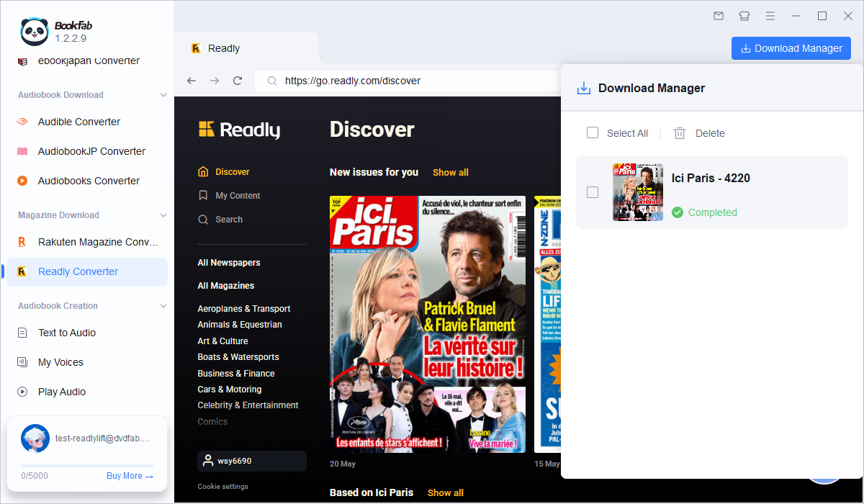864x504 pixels.
Task: Click the My Content bookmark icon
Action: point(203,195)
